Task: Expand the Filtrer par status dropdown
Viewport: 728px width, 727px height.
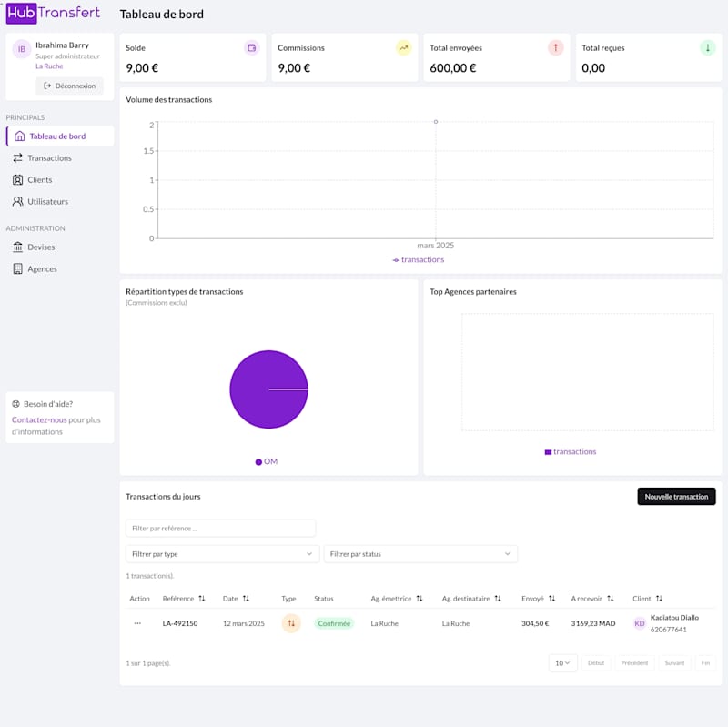Action: click(420, 554)
